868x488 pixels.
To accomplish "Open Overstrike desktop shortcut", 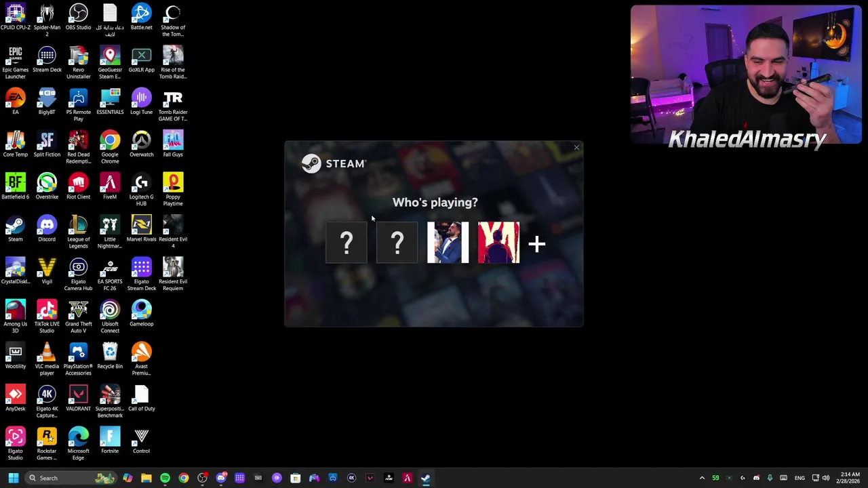I will coord(47,186).
